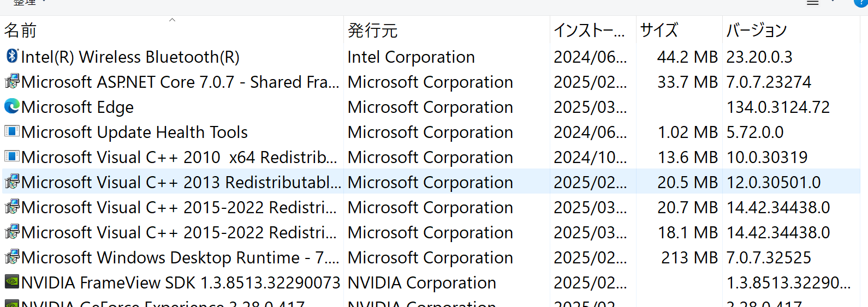Select Microsoft Visual C++ 2010 x64 Redistrib... entry
868x307 pixels.
coord(179,157)
